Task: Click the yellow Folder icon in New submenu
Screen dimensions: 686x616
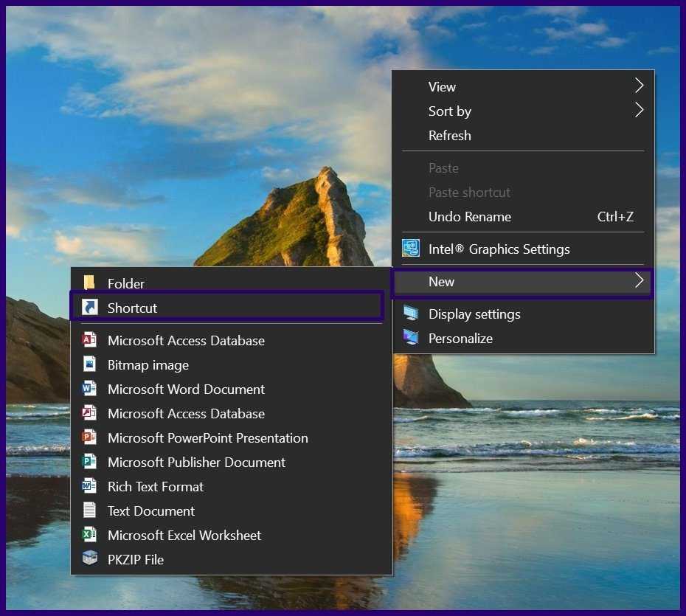Action: click(89, 283)
